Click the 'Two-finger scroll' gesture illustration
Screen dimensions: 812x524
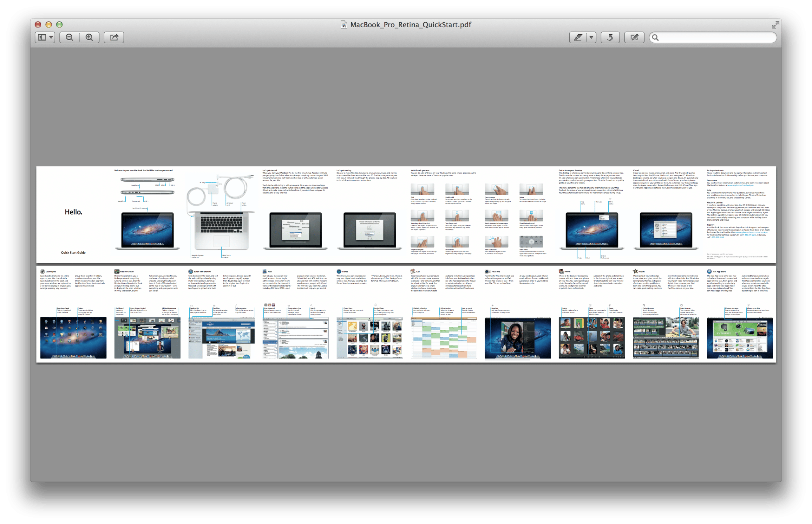pos(457,215)
